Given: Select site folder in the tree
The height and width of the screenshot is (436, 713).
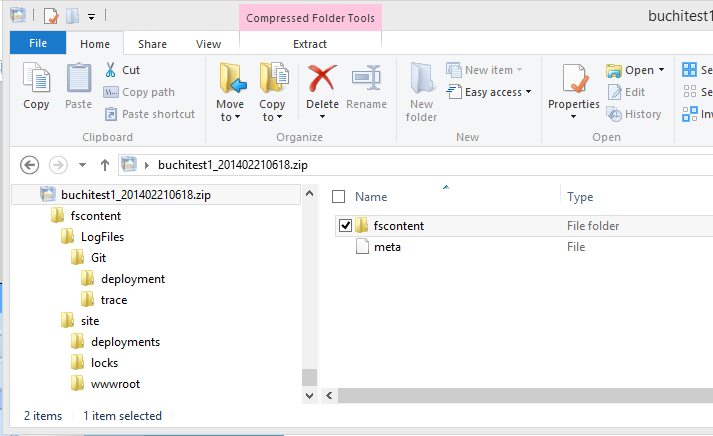Looking at the screenshot, I should (x=90, y=321).
